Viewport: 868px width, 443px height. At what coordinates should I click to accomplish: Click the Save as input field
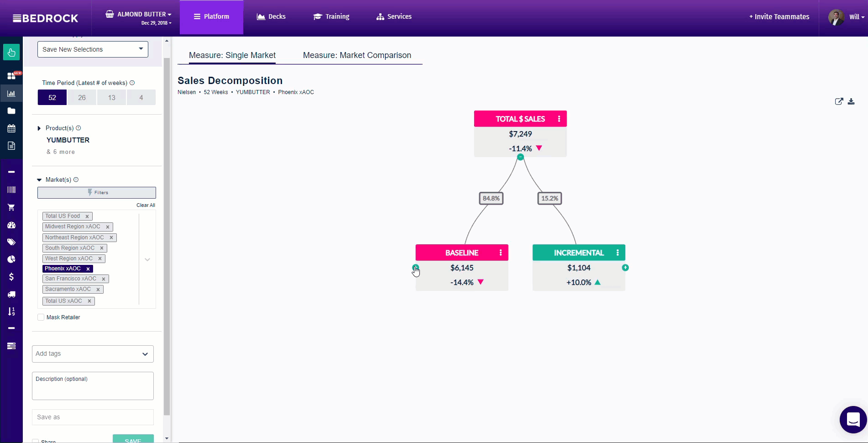(93, 417)
